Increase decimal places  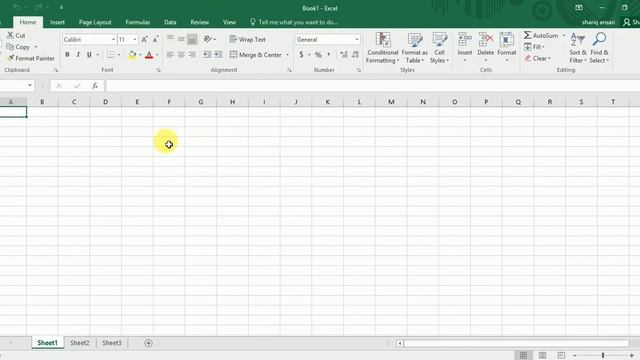coord(344,55)
